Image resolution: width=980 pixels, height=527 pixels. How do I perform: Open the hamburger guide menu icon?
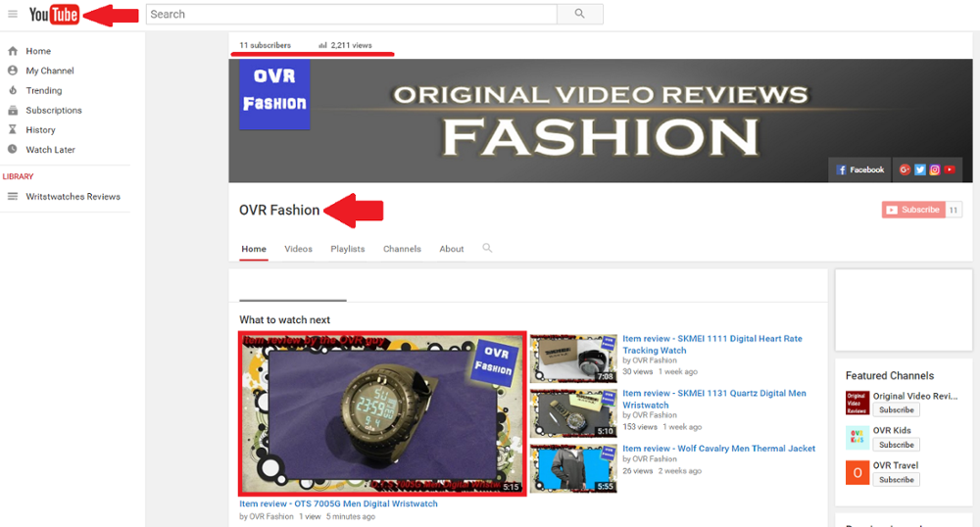[x=13, y=14]
